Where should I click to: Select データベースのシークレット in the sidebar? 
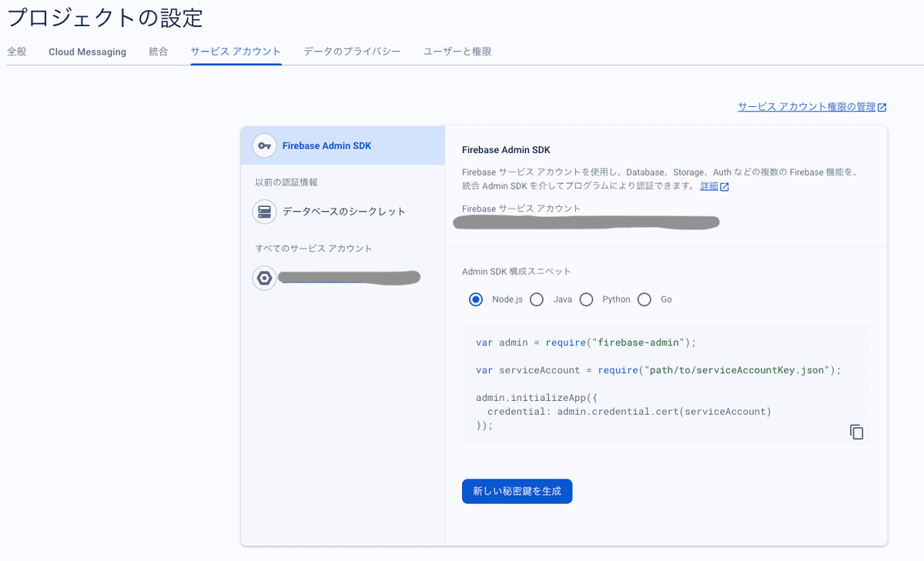point(343,212)
